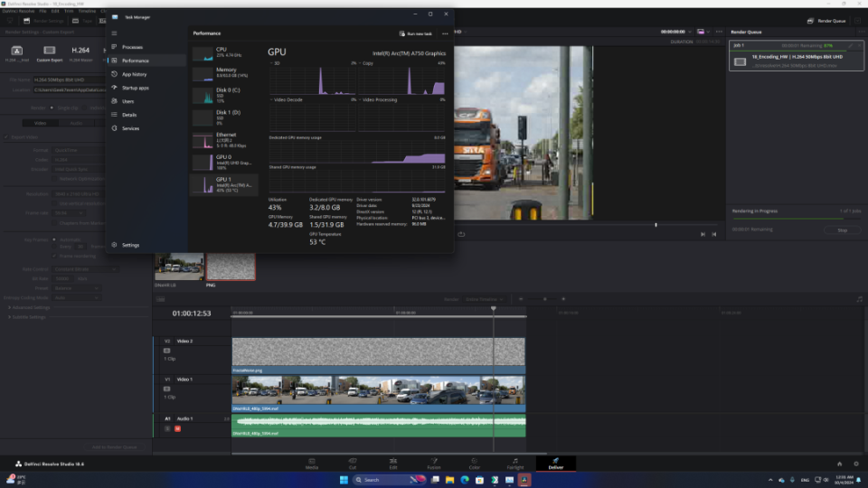Open Task Manager Settings

pyautogui.click(x=145, y=245)
